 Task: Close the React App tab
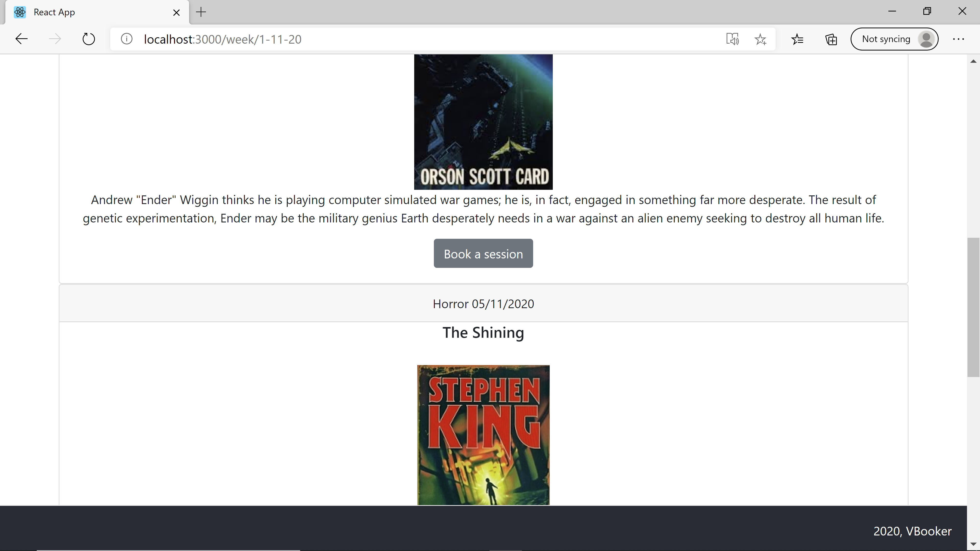(x=176, y=12)
